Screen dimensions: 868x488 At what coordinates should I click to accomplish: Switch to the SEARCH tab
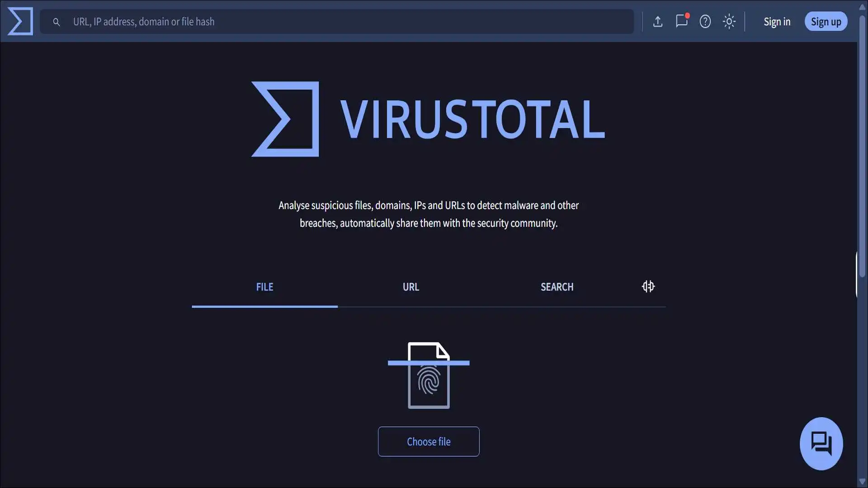[557, 287]
